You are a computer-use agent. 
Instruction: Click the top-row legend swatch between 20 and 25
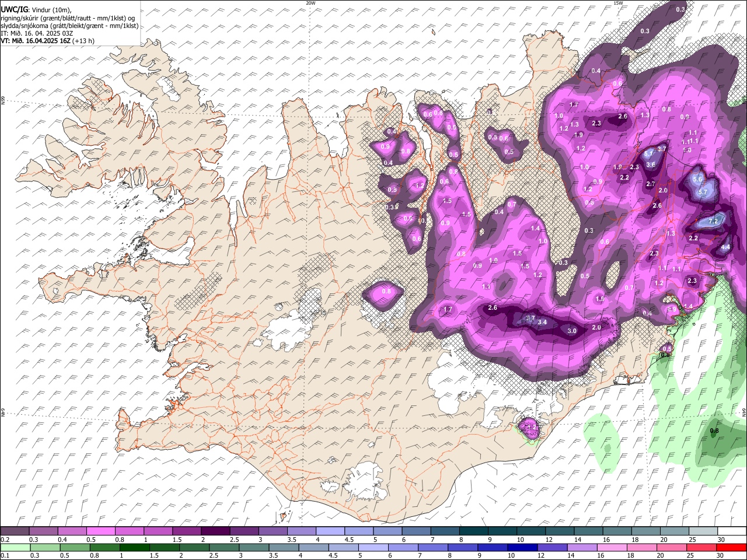[675, 531]
